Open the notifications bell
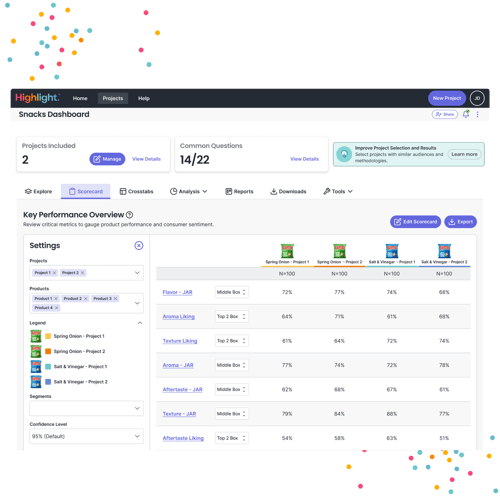The width and height of the screenshot is (500, 500). (x=466, y=114)
